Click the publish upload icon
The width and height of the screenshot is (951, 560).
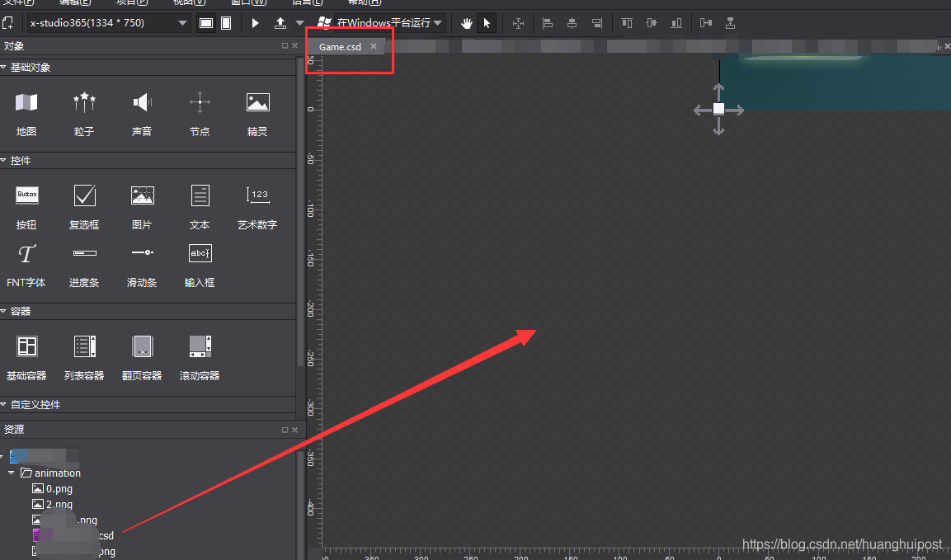pos(280,23)
